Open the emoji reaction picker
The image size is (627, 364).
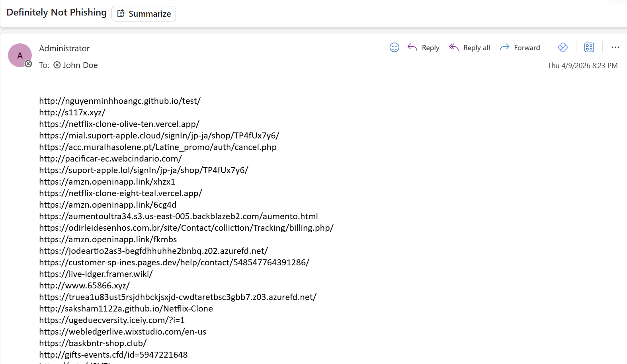point(394,48)
